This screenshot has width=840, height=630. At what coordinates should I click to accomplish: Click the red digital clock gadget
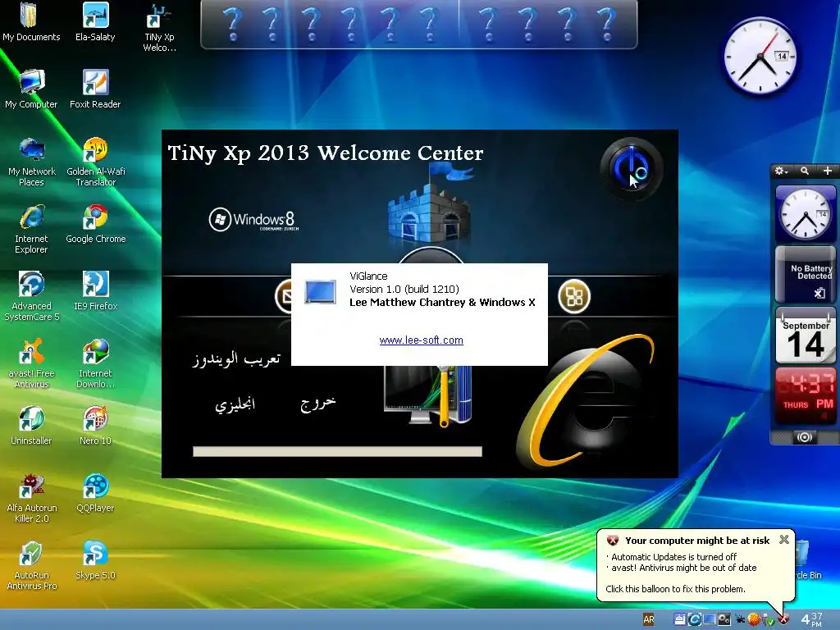806,395
